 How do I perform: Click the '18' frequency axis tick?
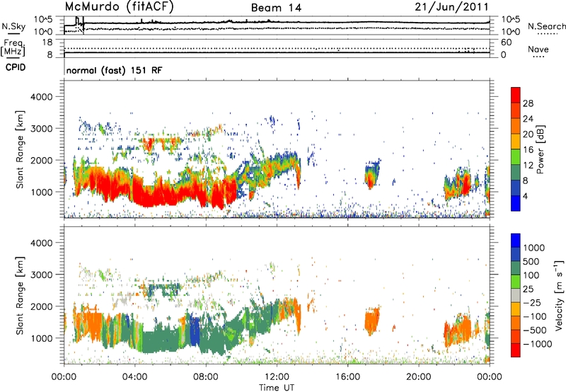(47, 42)
